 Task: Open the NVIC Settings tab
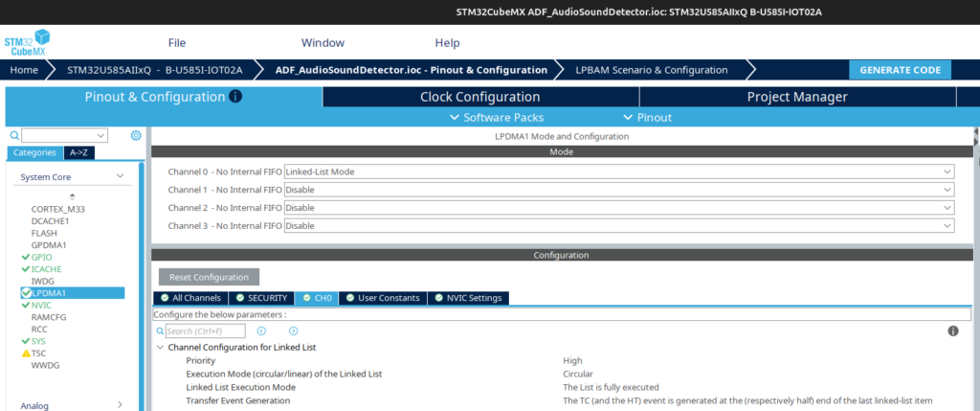coord(468,298)
